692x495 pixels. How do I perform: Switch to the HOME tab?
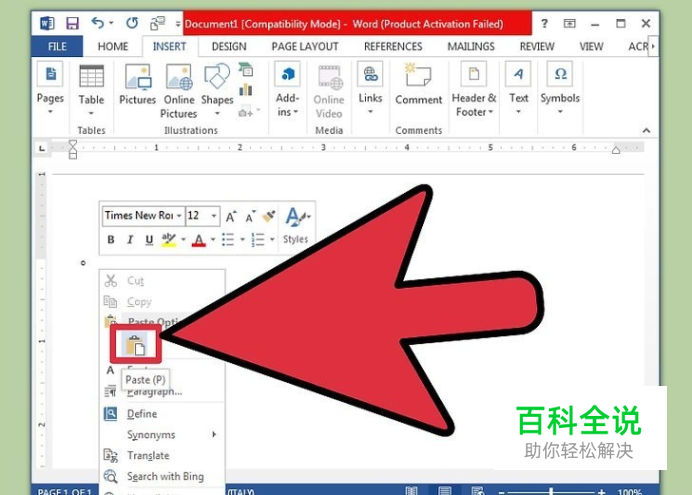113,46
